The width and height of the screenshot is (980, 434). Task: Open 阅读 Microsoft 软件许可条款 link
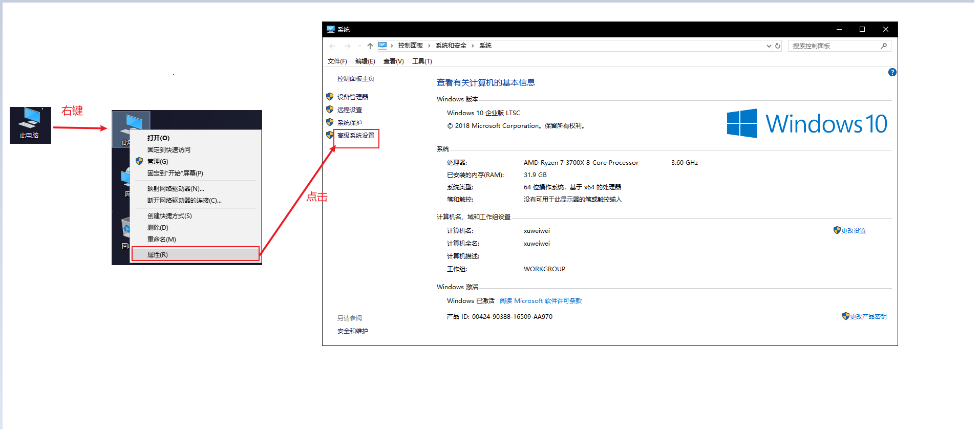[x=541, y=300]
